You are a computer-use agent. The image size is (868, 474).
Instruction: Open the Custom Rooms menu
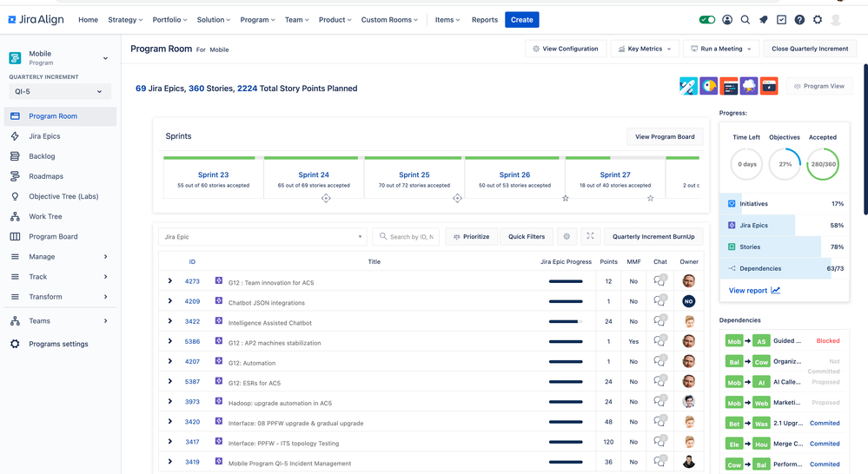pyautogui.click(x=389, y=20)
